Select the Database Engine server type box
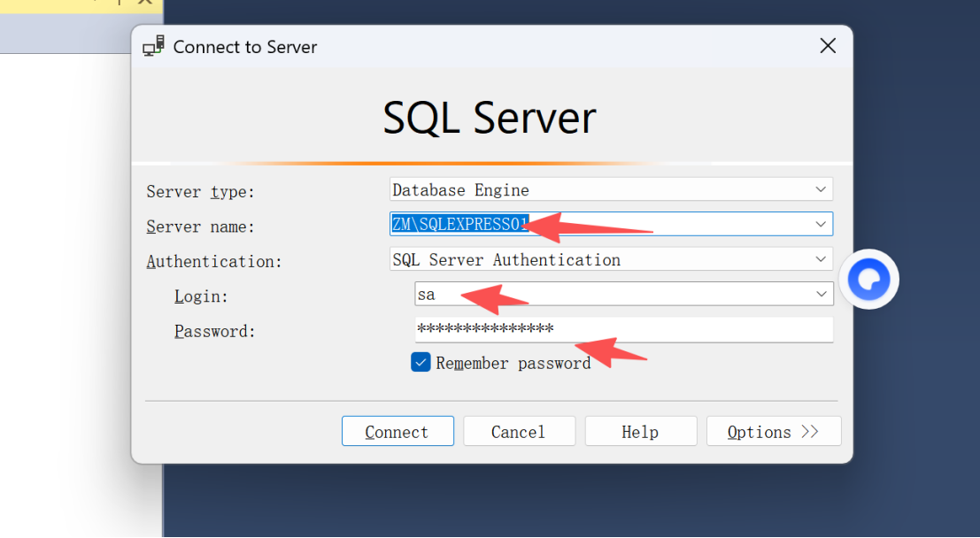 [611, 189]
